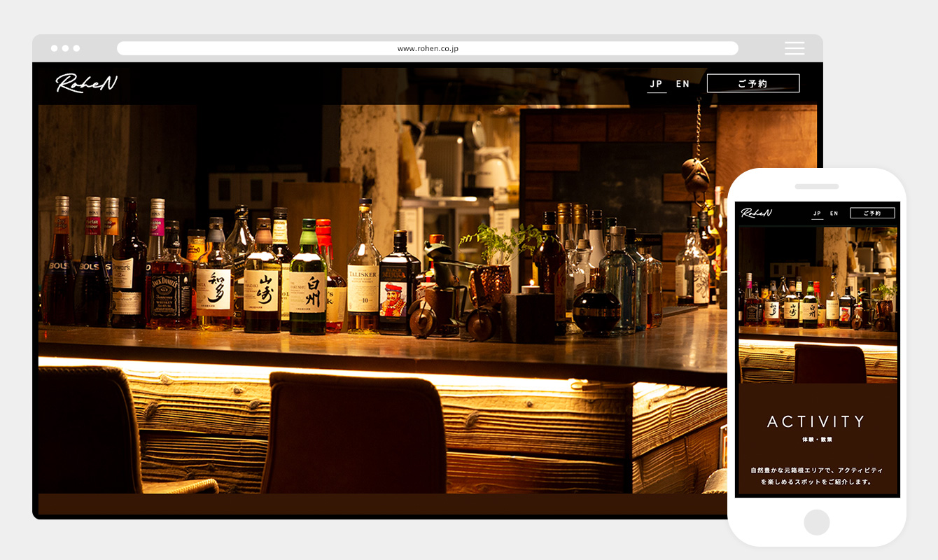Viewport: 938px width, 560px height.
Task: Tap the speaker slot on the phone
Action: 816,187
